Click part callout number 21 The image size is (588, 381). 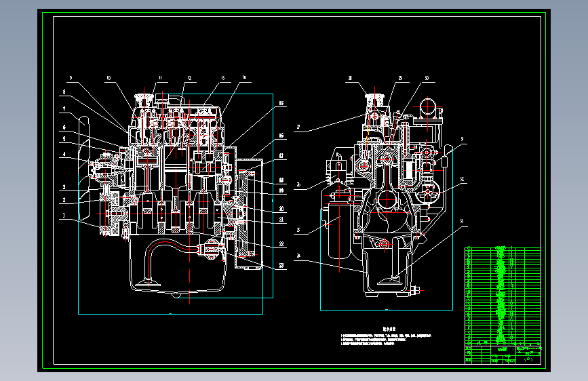tap(281, 220)
